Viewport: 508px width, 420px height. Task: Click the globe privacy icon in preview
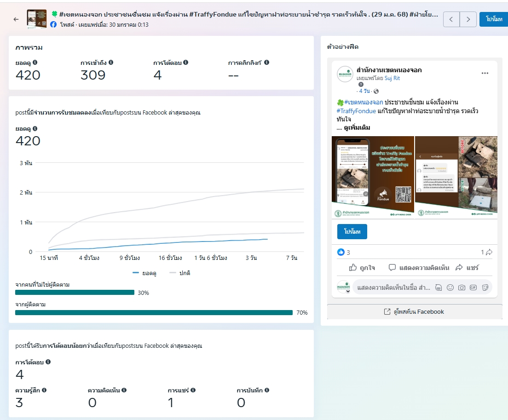pos(376,92)
